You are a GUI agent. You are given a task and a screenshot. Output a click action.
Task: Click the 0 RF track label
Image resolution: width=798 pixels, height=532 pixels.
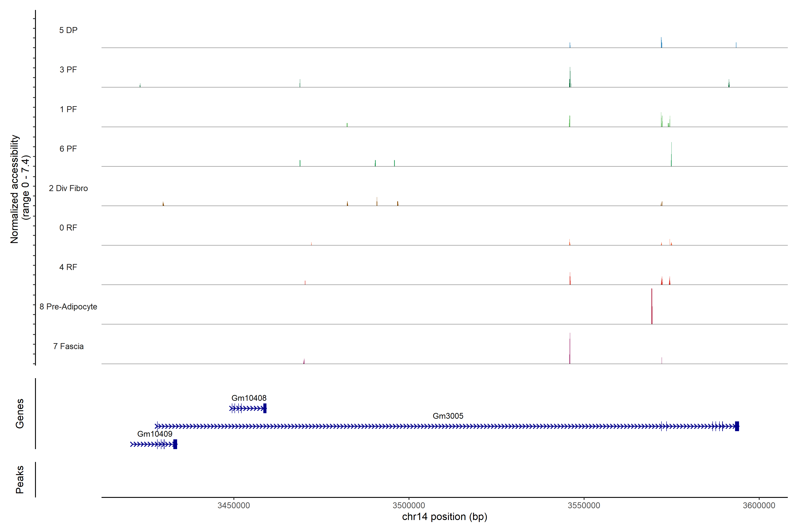pos(68,228)
